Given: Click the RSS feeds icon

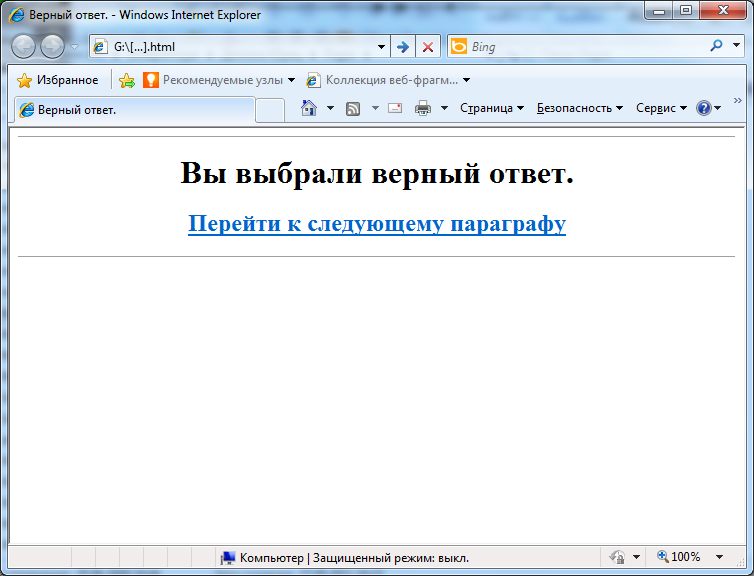Looking at the screenshot, I should (x=353, y=109).
